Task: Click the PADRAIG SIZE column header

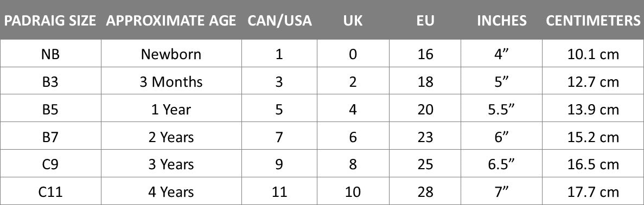Action: (50, 21)
